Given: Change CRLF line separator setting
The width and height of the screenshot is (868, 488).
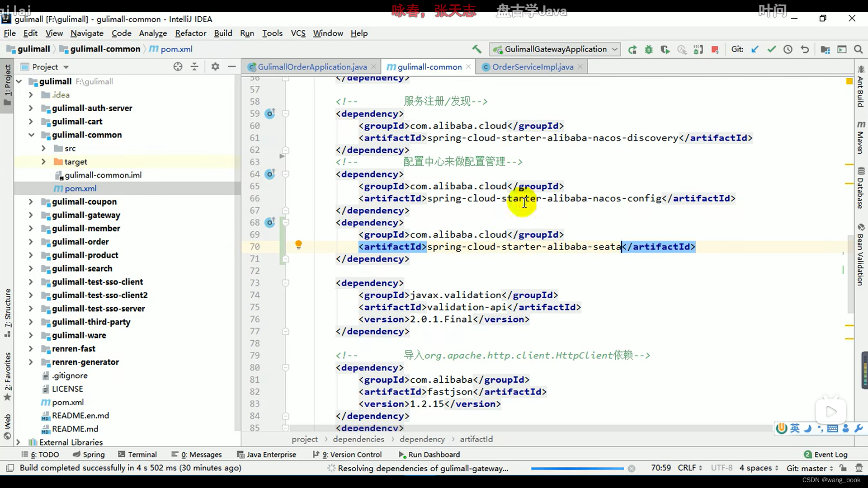Looking at the screenshot, I should 690,468.
